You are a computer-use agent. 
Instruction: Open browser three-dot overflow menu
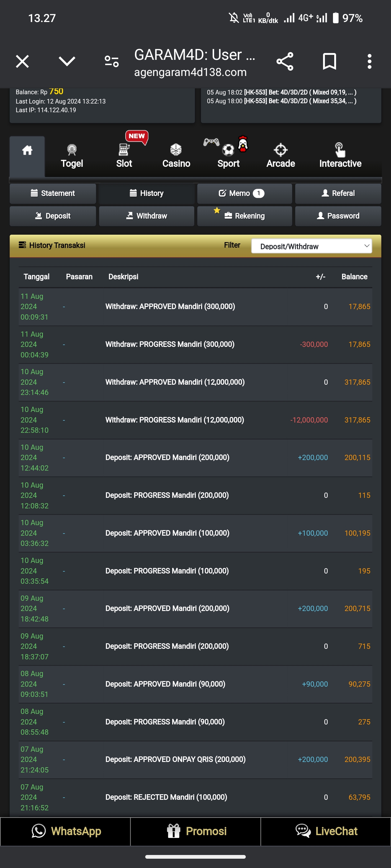coord(369,61)
